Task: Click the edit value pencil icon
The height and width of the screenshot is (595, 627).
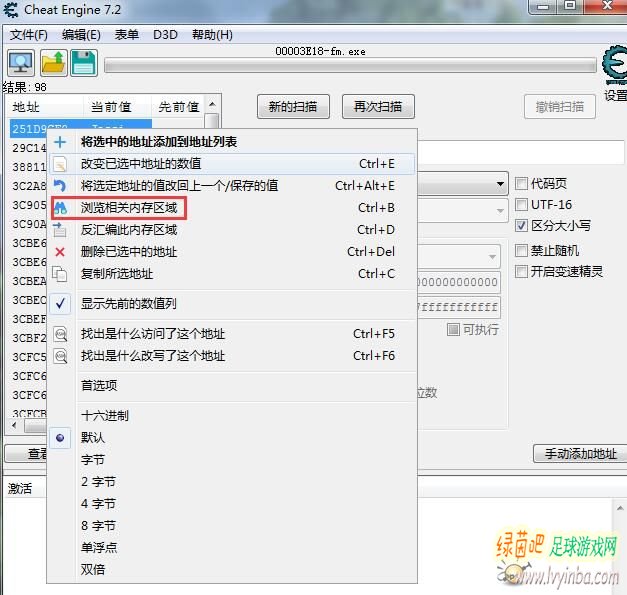Action: tap(60, 164)
